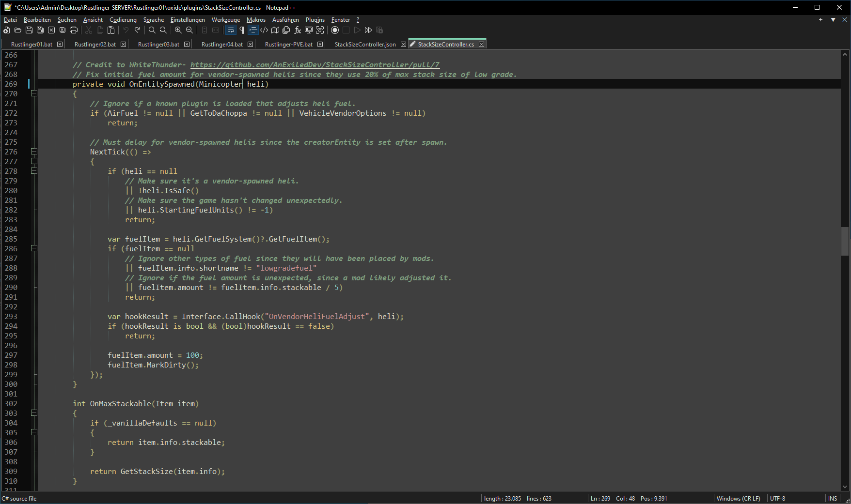Switch INS to overtype mode
This screenshot has height=504, width=851.
coord(832,498)
